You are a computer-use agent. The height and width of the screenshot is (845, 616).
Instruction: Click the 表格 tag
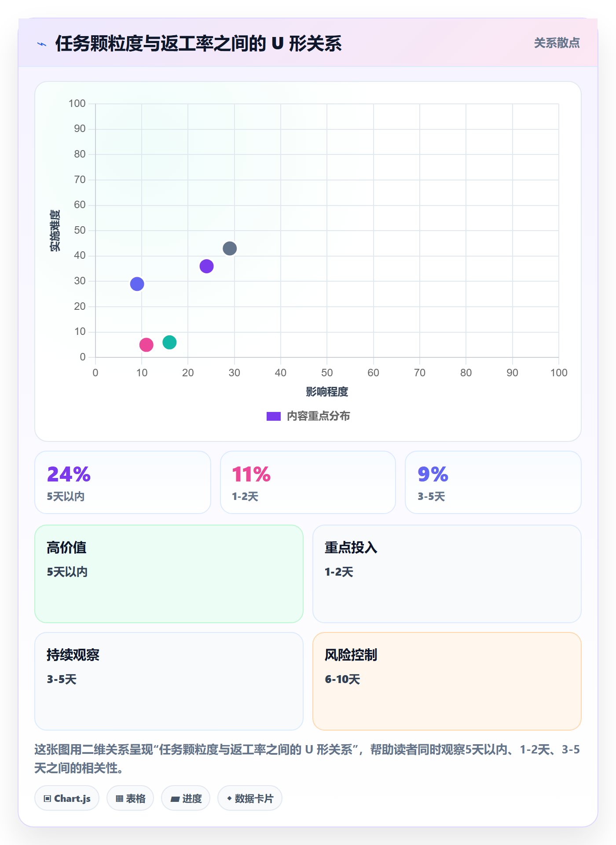coord(130,798)
